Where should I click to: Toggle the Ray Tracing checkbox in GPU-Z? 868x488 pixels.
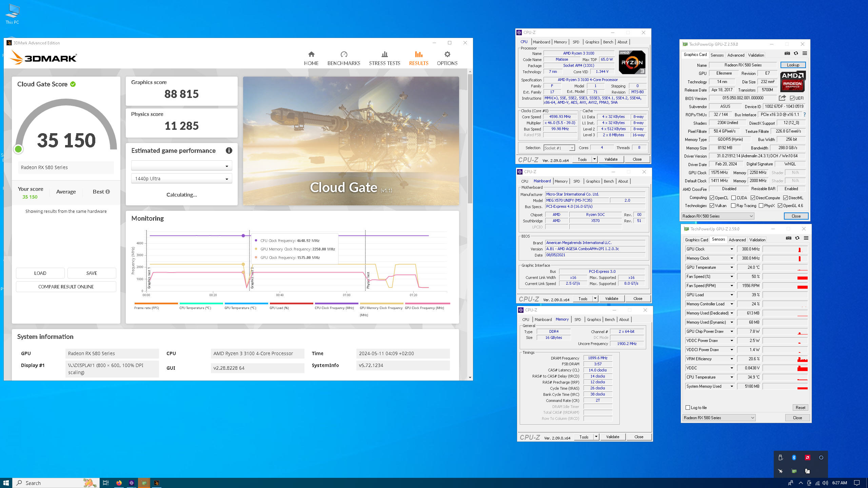[x=733, y=206]
